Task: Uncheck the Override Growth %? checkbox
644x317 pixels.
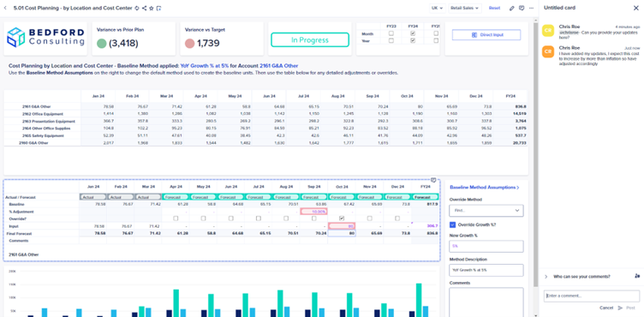Action: point(453,224)
